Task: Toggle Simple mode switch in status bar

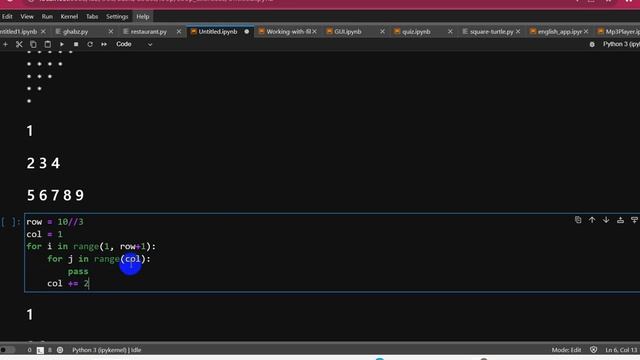Action: pos(7,350)
